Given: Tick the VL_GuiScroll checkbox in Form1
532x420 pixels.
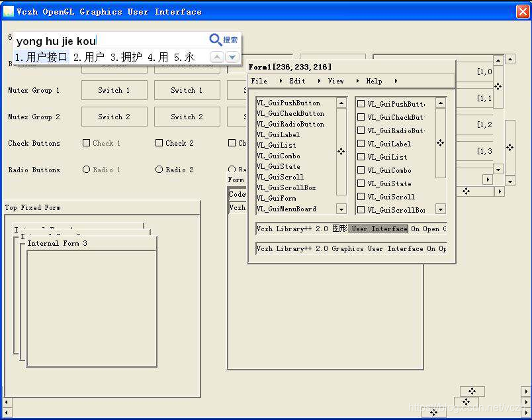Looking at the screenshot, I should click(361, 196).
